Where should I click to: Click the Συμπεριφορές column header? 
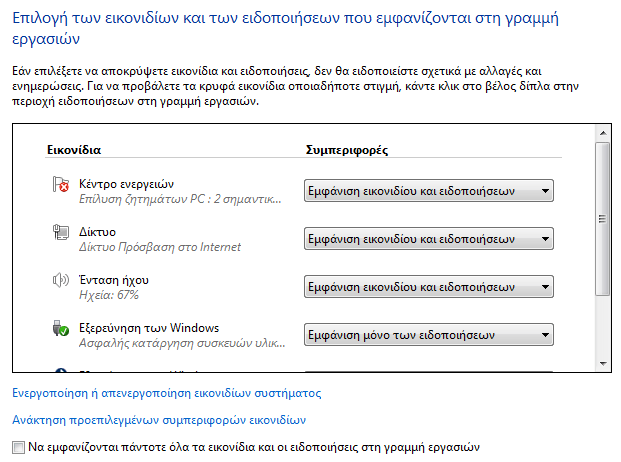345,150
